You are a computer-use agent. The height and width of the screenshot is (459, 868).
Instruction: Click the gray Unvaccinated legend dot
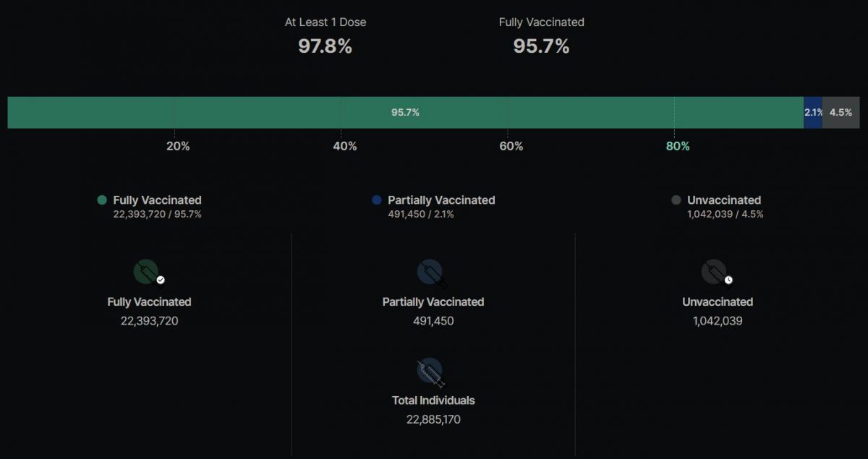676,200
